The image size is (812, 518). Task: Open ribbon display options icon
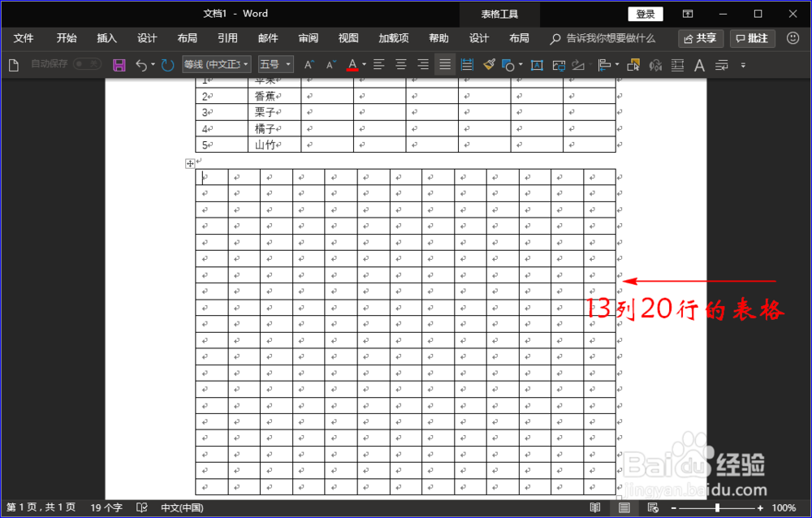[688, 14]
